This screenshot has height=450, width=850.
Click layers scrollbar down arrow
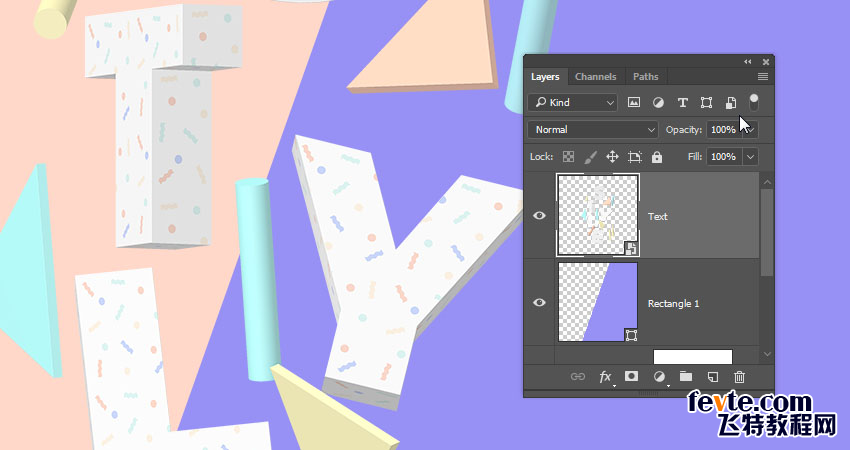click(x=767, y=354)
